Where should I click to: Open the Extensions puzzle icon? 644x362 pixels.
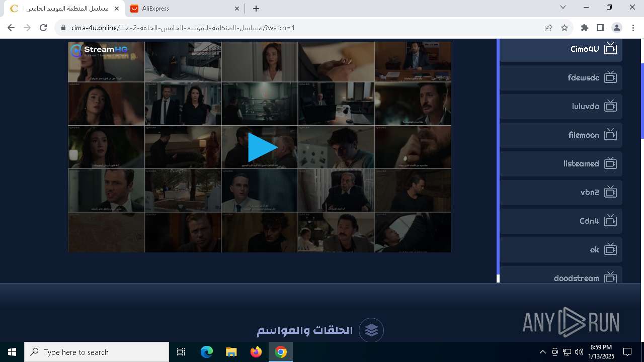[x=585, y=28]
